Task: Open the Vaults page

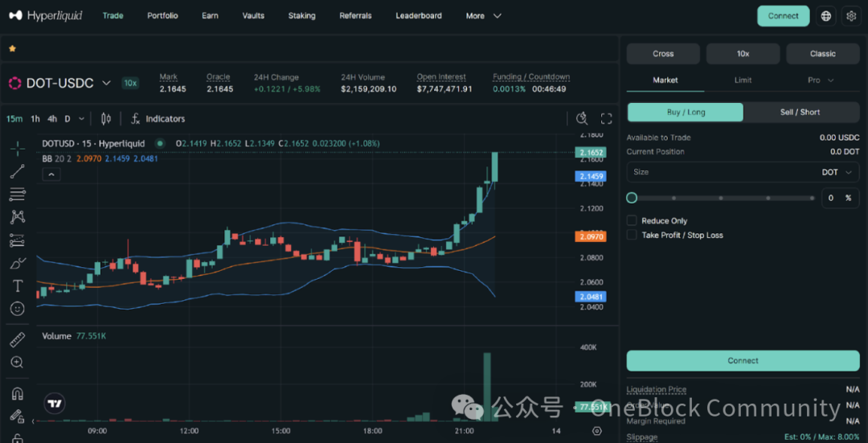Action: click(x=253, y=16)
